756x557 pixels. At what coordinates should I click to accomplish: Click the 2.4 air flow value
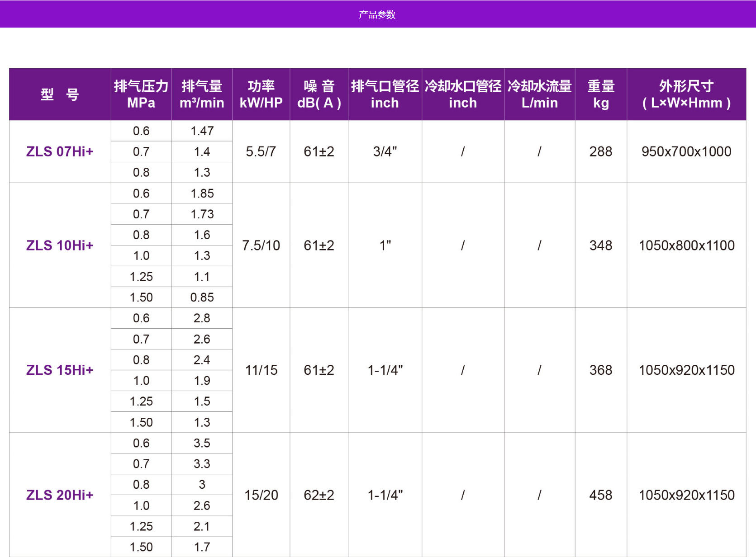(x=202, y=360)
